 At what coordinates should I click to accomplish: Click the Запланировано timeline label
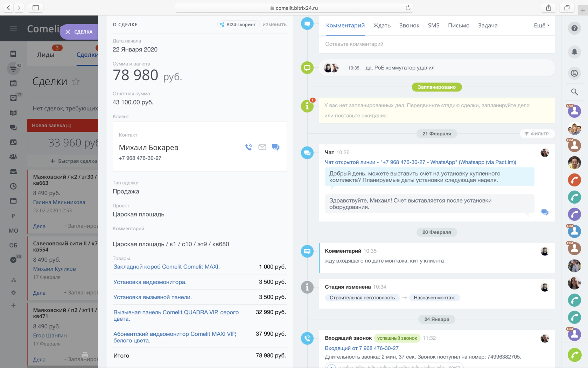(437, 87)
